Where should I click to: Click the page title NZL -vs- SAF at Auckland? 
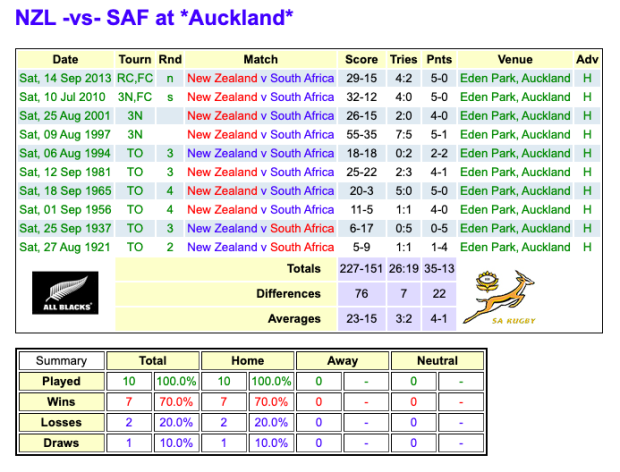tap(154, 18)
